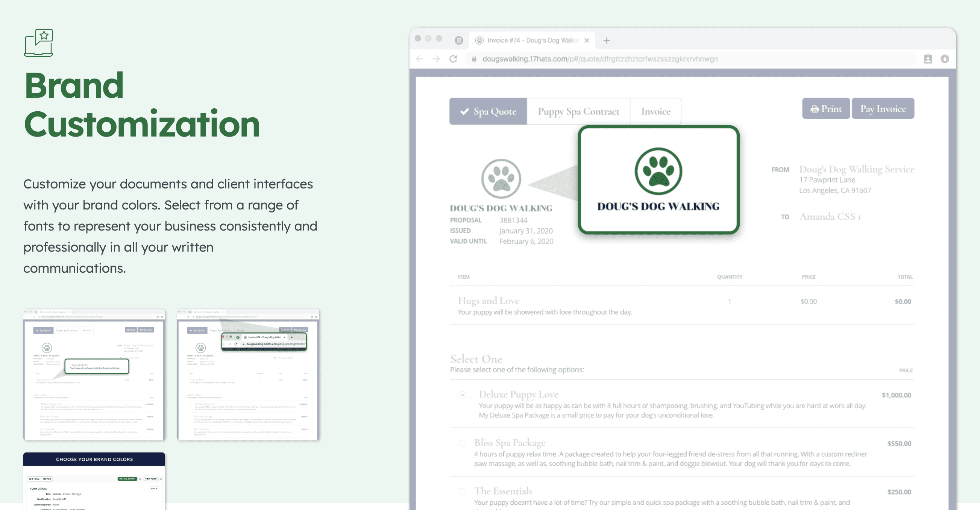The width and height of the screenshot is (980, 510).
Task: Select the Bliss Spa Package radio option
Action: (463, 443)
